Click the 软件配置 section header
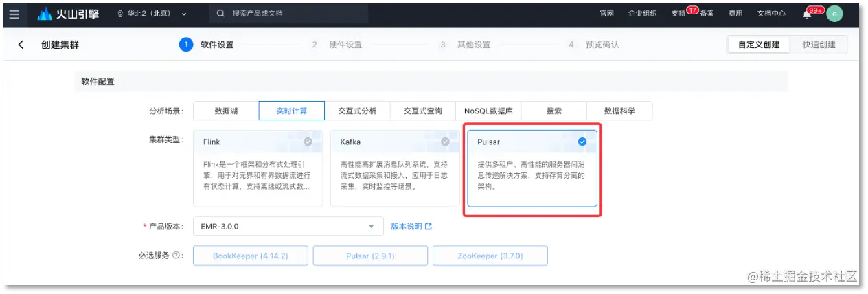Image resolution: width=868 pixels, height=294 pixels. tap(98, 82)
